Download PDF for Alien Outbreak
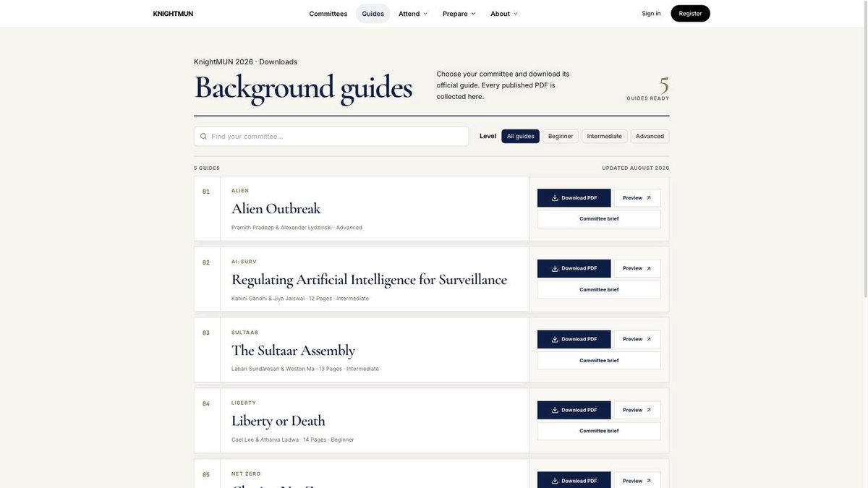Viewport: 868px width, 488px height. click(x=574, y=198)
